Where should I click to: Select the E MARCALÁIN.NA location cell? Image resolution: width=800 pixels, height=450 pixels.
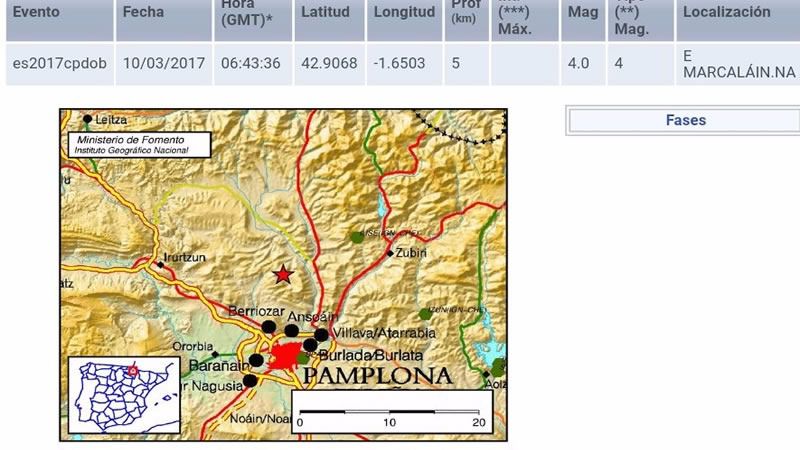[736, 64]
